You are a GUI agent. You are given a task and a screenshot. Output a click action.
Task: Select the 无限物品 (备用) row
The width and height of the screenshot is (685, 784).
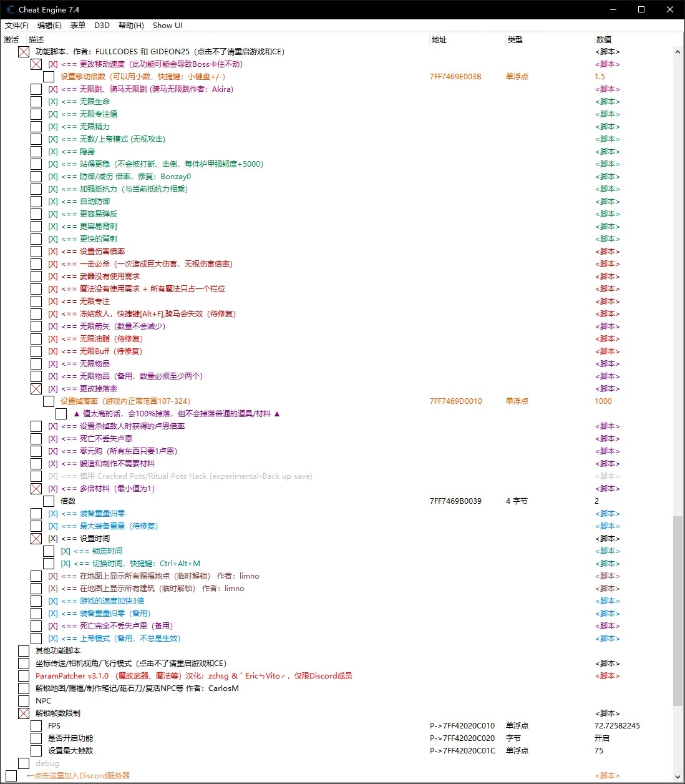(125, 376)
